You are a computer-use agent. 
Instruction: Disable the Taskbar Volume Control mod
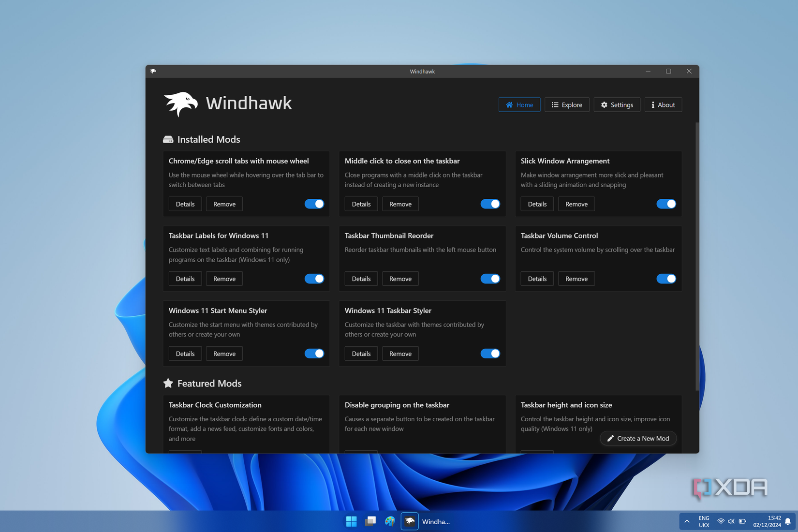pos(666,279)
